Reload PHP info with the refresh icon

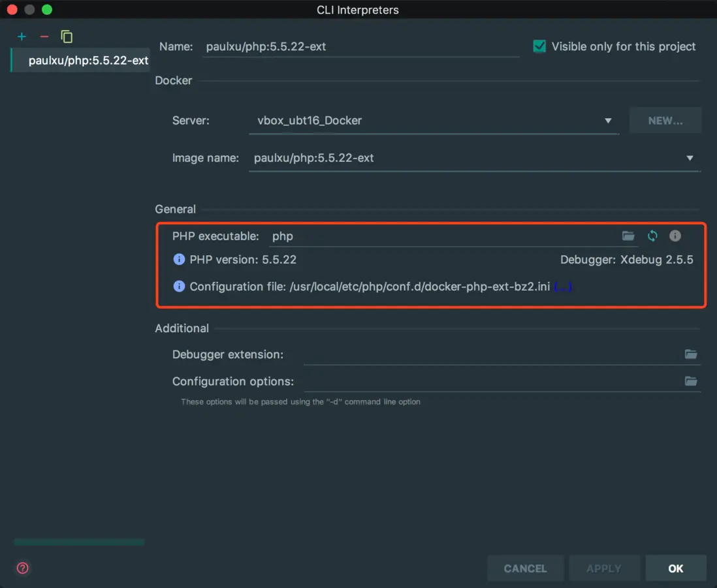coord(652,236)
